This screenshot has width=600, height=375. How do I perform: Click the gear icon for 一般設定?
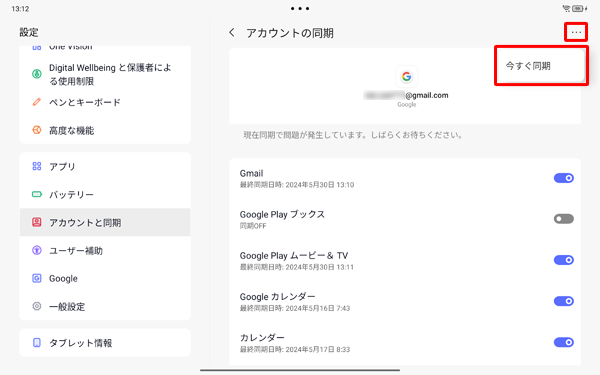point(37,306)
